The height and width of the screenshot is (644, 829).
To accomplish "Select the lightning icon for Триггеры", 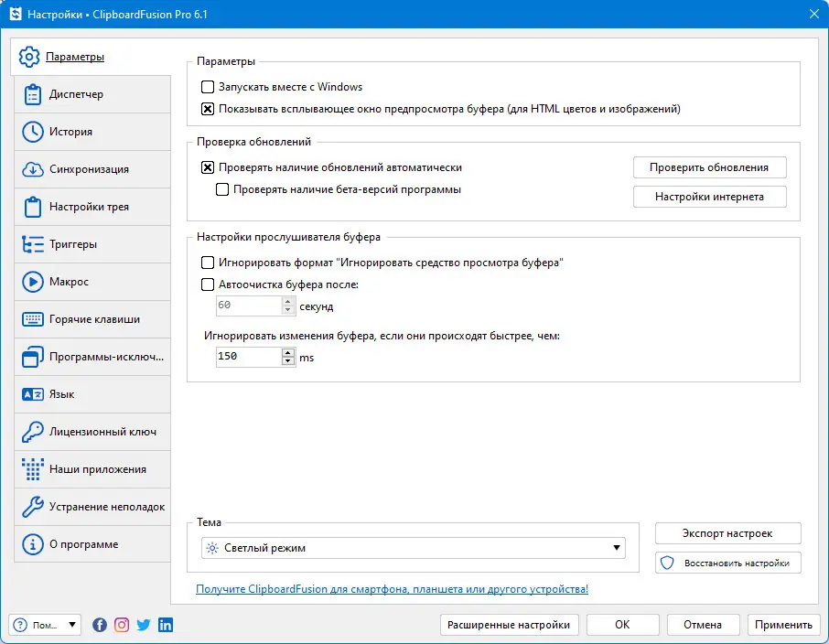I will click(34, 244).
